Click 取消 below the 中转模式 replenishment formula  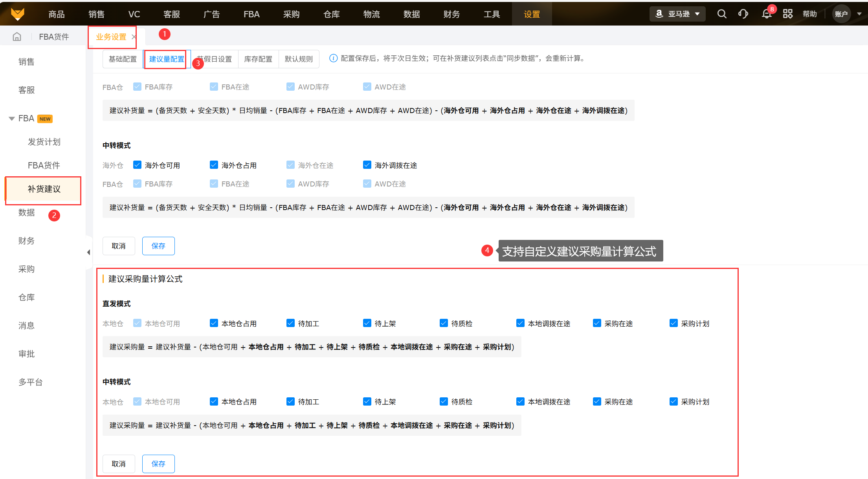pyautogui.click(x=119, y=246)
